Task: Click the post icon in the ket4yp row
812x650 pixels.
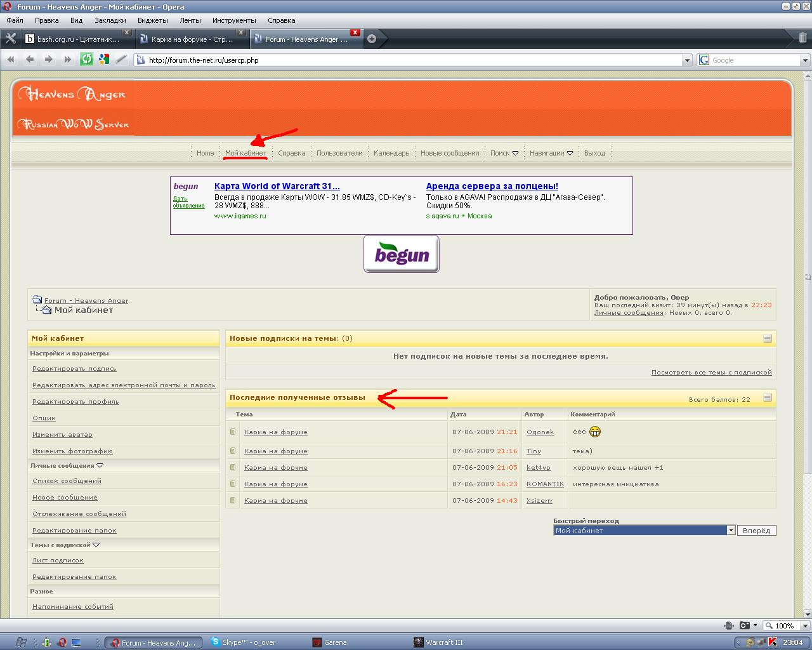Action: point(233,468)
